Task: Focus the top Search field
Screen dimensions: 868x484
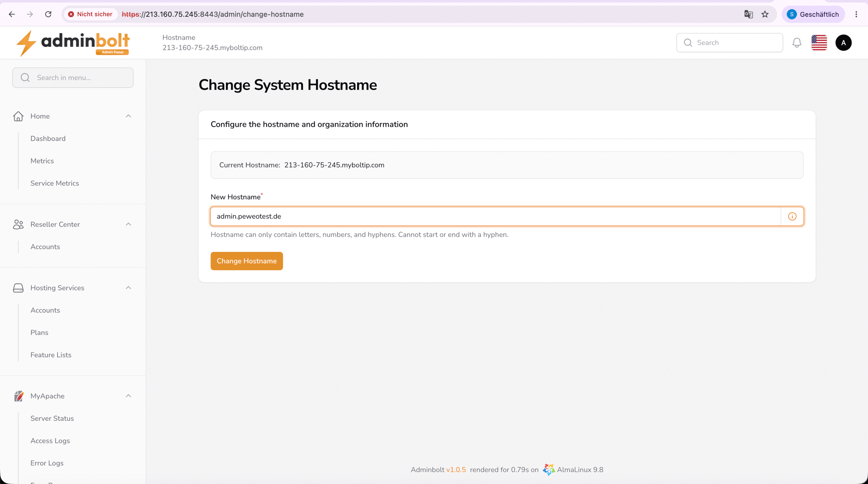Action: pos(730,43)
